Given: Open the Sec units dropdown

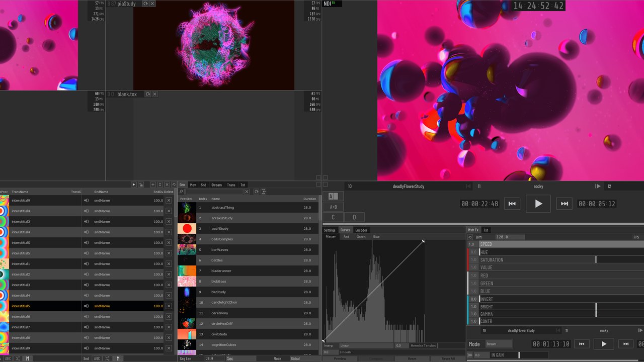Looking at the screenshot, I should click(x=240, y=358).
